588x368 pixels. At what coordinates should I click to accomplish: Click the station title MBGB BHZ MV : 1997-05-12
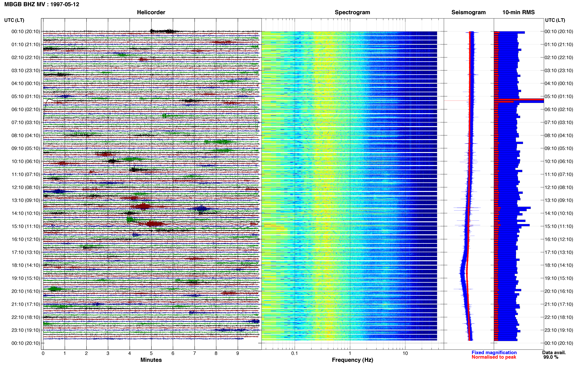(42, 4)
